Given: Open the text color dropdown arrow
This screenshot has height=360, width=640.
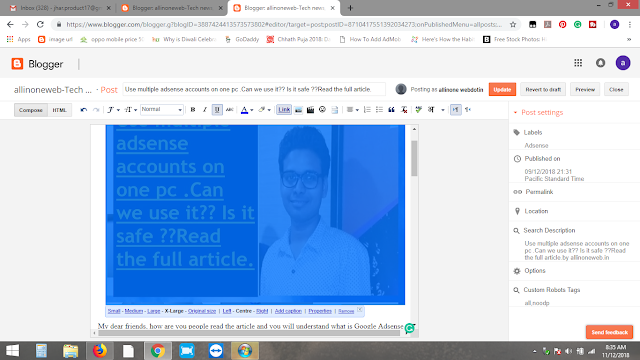Looking at the screenshot, I should 252,110.
